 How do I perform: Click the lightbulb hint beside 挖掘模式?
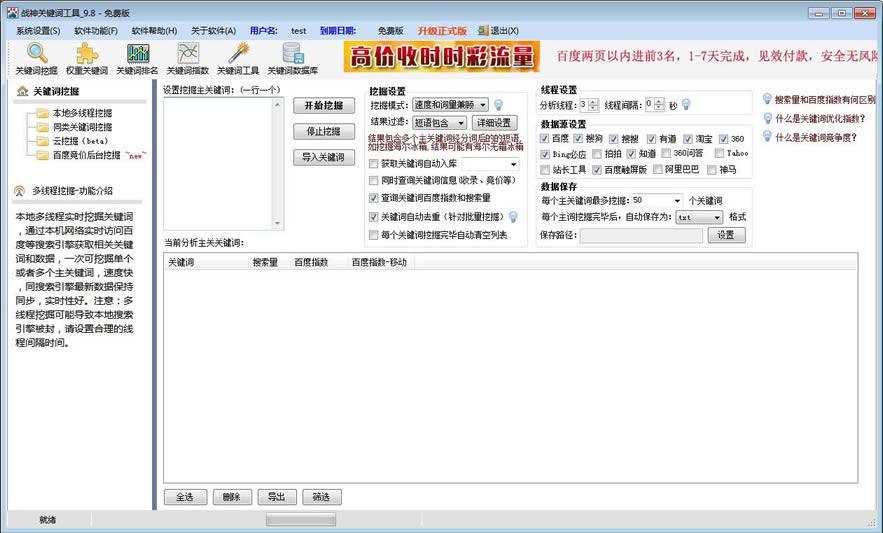[x=498, y=105]
